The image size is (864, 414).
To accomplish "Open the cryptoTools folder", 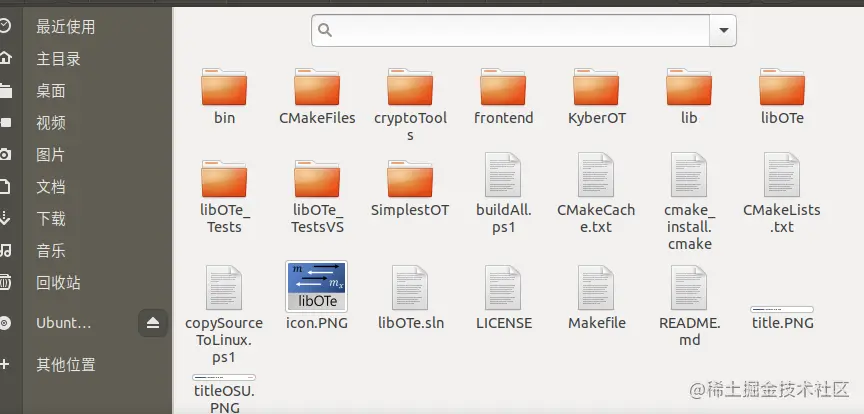I will coord(410,87).
